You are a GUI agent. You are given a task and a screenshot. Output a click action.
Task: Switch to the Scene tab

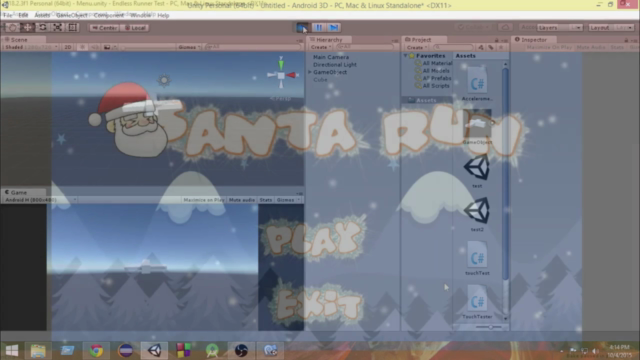tap(16, 40)
